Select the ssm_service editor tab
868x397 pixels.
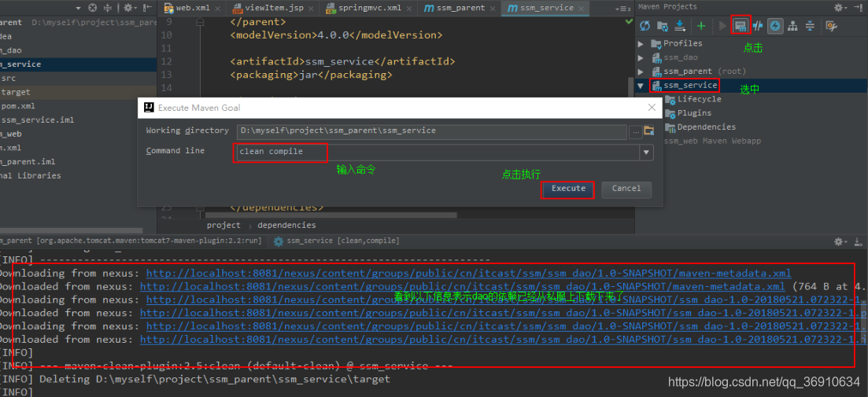[545, 8]
